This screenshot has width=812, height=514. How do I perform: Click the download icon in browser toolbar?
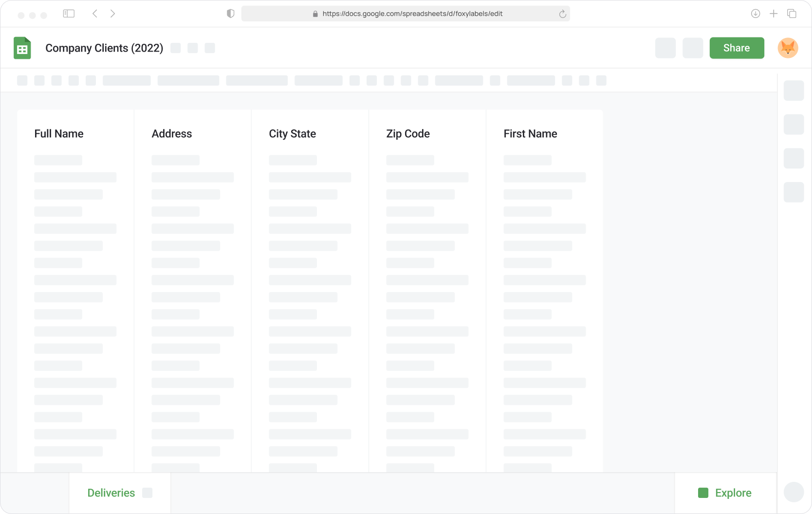click(756, 14)
